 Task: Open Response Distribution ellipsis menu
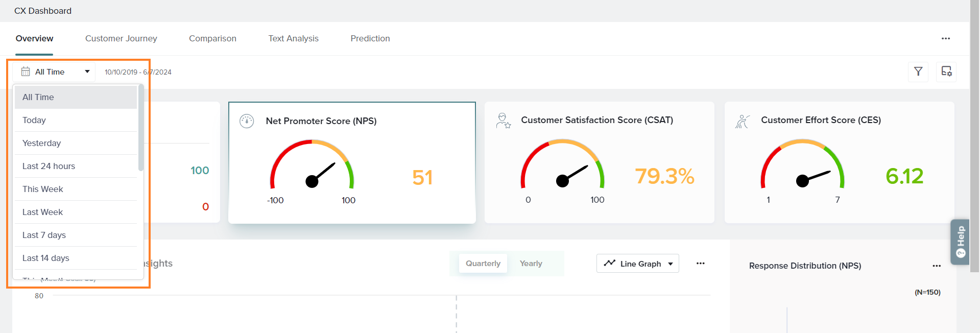point(936,266)
